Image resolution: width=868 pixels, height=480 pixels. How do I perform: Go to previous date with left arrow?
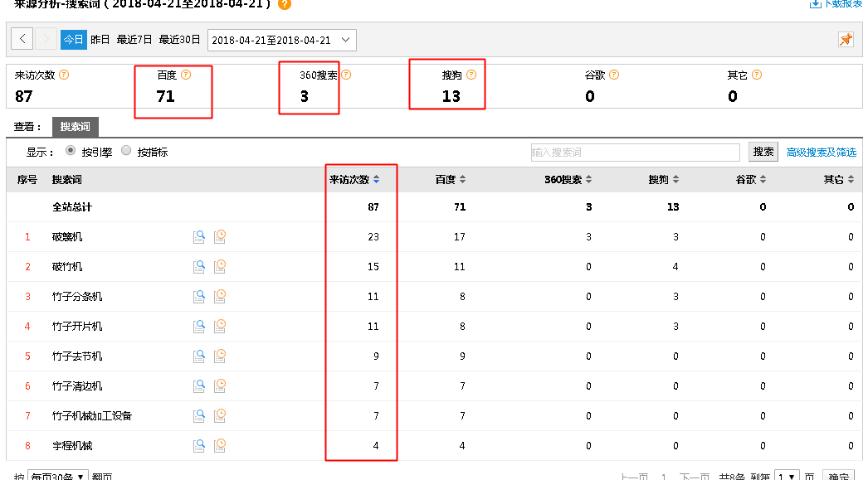(x=22, y=40)
